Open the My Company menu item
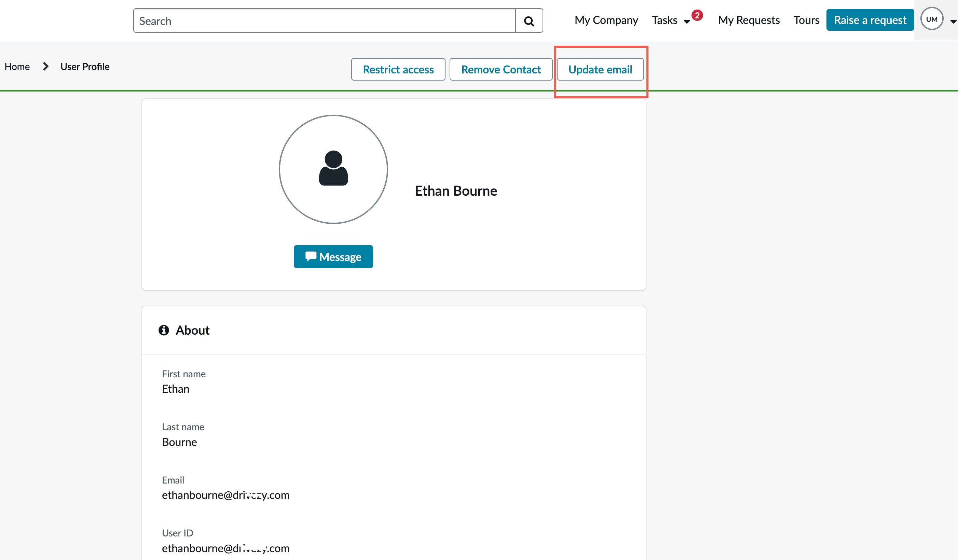Image resolution: width=958 pixels, height=560 pixels. click(606, 20)
